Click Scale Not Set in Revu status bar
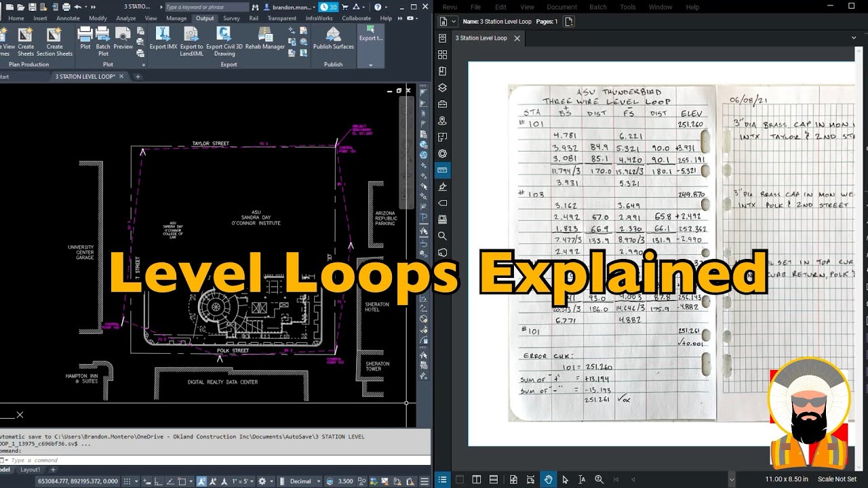Screen dimensions: 868x488 (x=837, y=479)
